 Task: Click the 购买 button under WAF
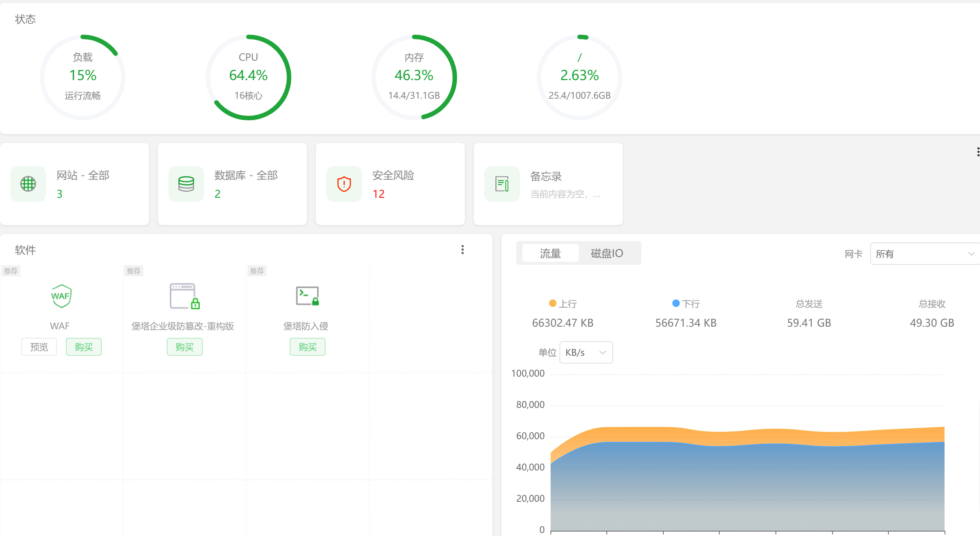click(84, 347)
